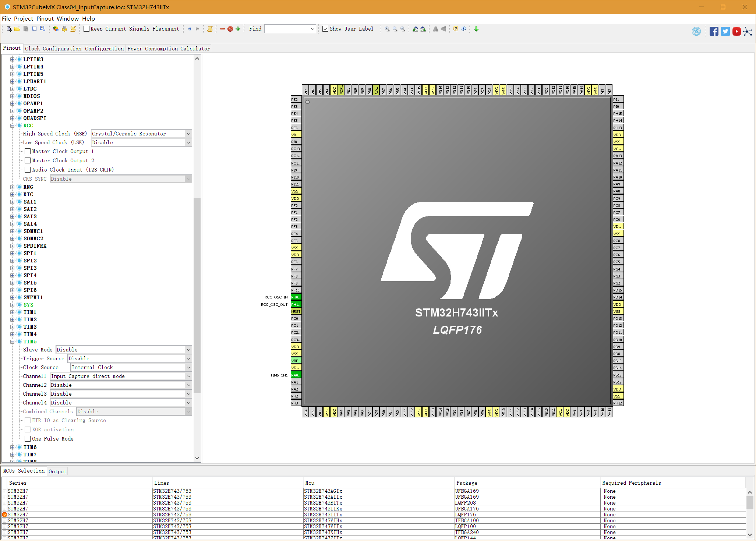Screen dimensions: 756x541
Task: Open the TIM5 Channel1 mode dropdown
Action: click(x=188, y=376)
